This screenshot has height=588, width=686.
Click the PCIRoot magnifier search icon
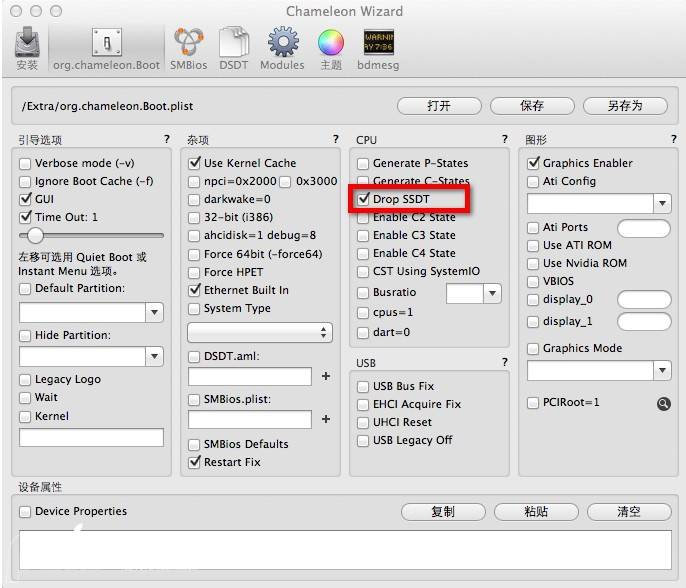[x=663, y=403]
